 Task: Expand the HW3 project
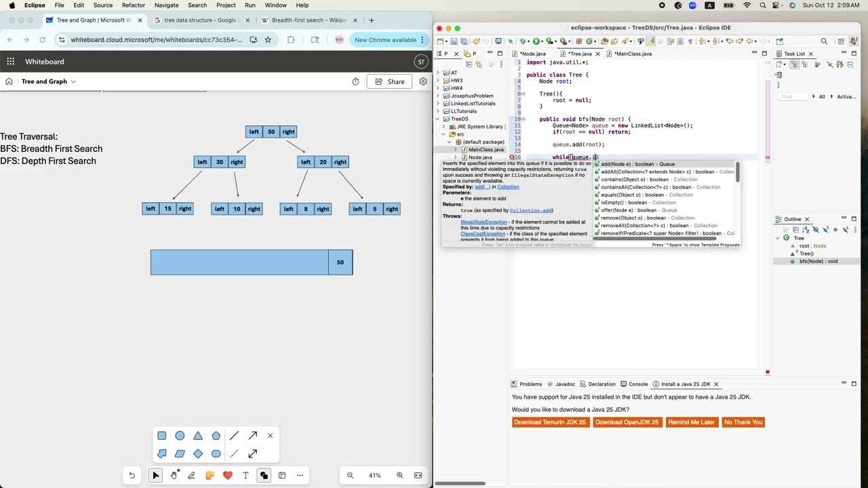437,80
